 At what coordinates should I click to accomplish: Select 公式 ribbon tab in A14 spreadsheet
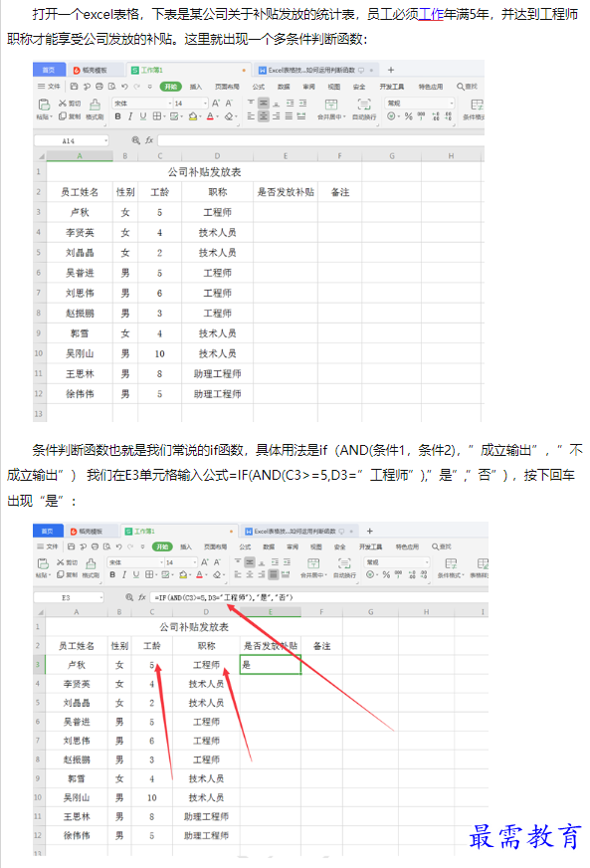[x=259, y=87]
